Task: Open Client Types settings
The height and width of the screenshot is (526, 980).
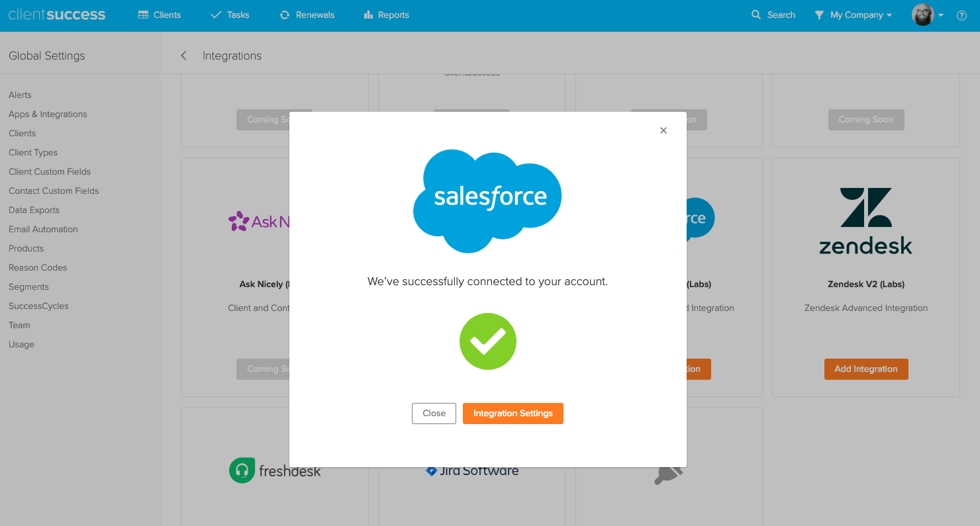Action: (x=33, y=152)
